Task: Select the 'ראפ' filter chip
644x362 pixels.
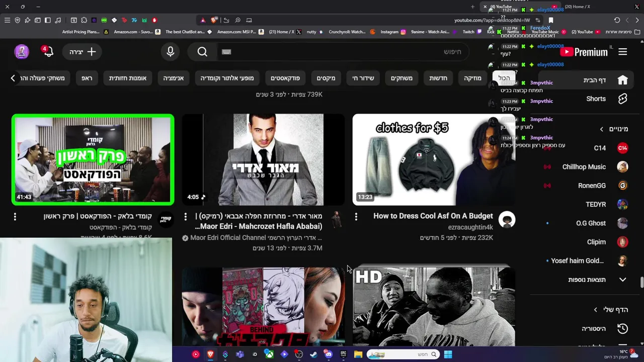Action: point(87,78)
